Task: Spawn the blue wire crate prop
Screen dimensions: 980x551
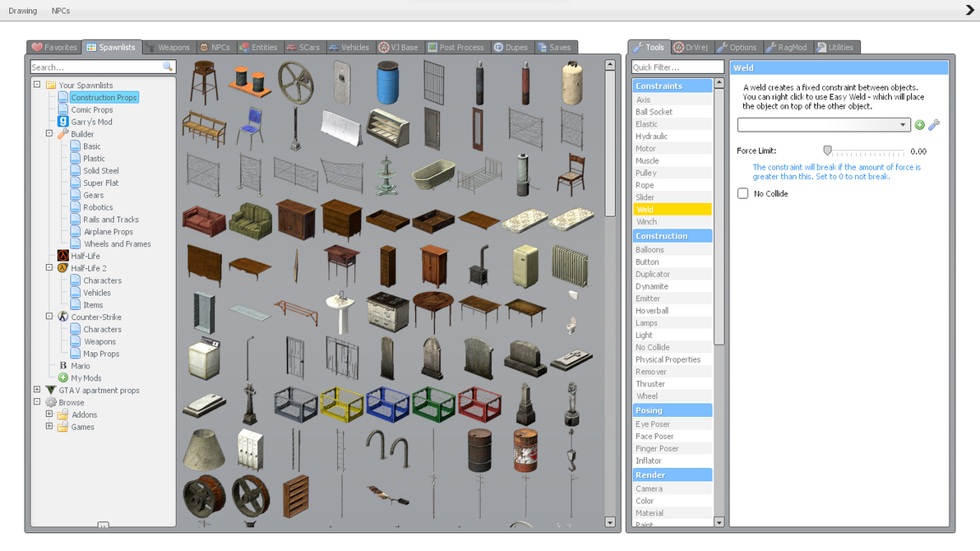Action: [387, 404]
